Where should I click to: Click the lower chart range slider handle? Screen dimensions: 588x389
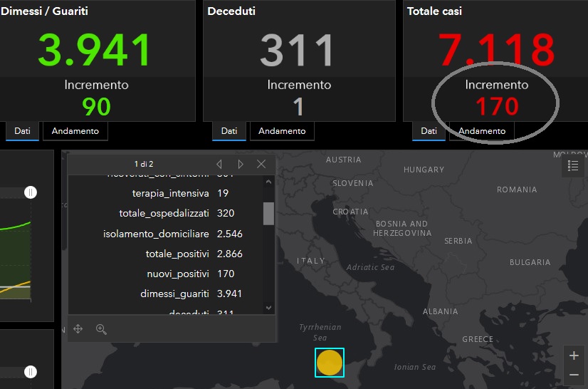pos(31,371)
